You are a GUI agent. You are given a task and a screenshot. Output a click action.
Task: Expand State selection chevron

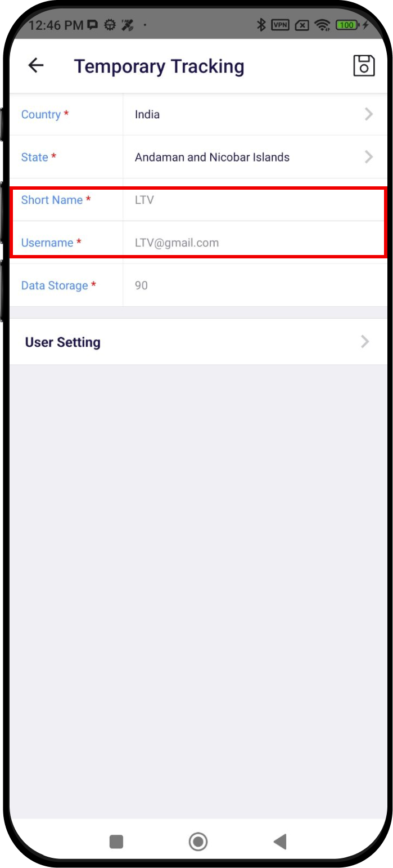[369, 157]
